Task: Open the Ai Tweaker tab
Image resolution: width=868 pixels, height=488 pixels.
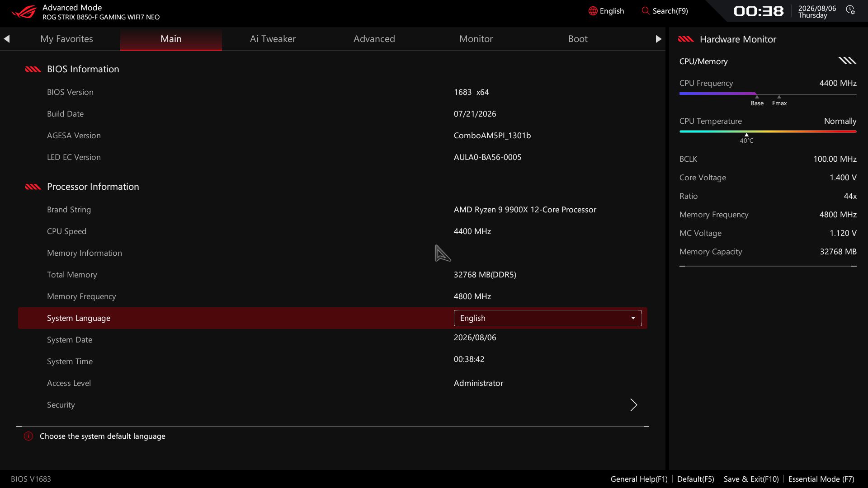Action: tap(273, 39)
